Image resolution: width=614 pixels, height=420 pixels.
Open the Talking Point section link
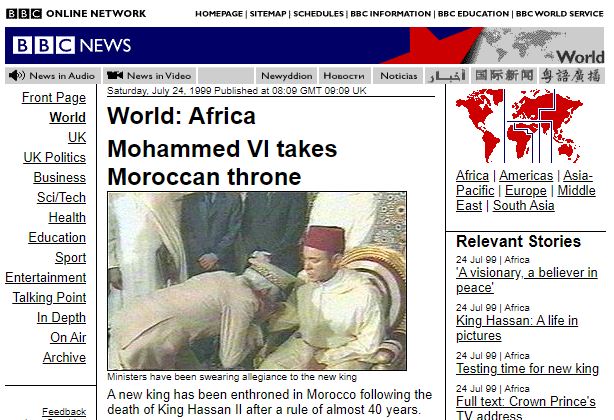(49, 297)
